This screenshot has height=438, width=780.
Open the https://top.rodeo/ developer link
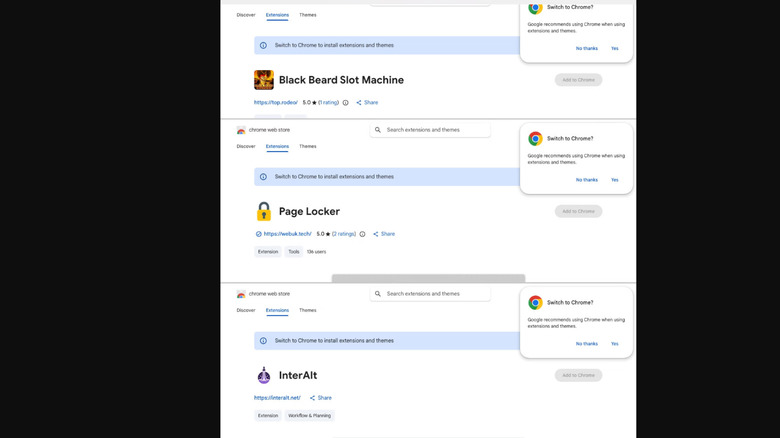[276, 103]
